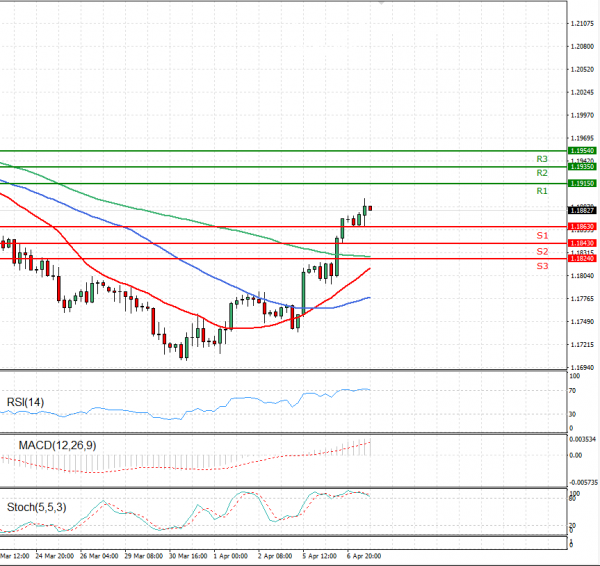
Task: Click the R2 resistance label
Action: tap(541, 173)
